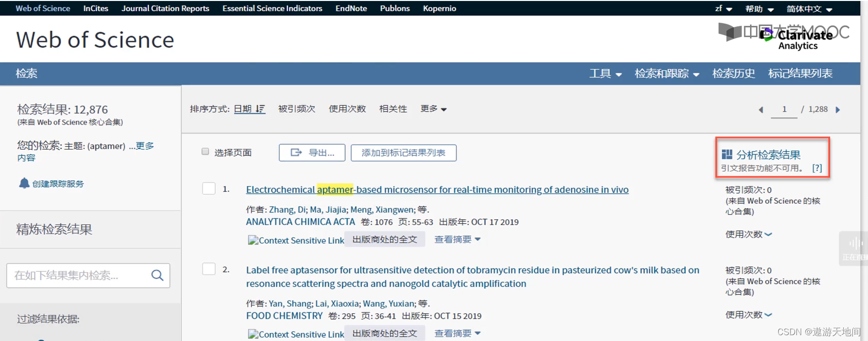Click author Lai, Xiaoxia
This screenshot has height=341, width=868.
tap(337, 303)
